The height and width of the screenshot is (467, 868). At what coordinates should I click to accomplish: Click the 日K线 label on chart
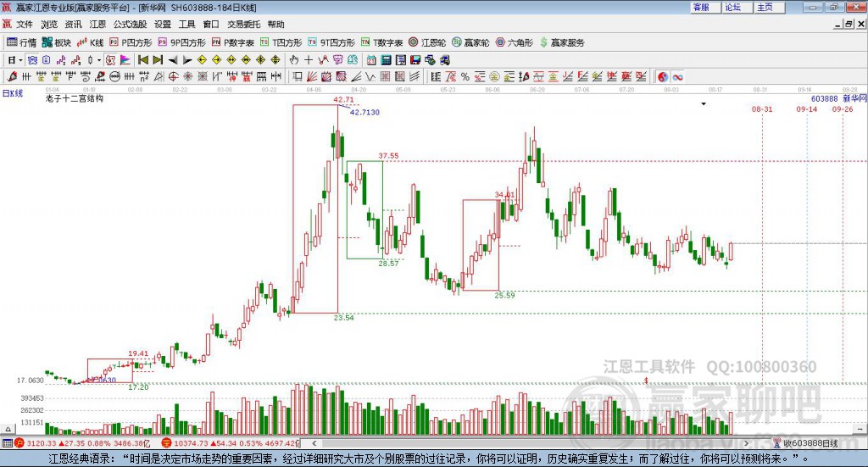13,93
